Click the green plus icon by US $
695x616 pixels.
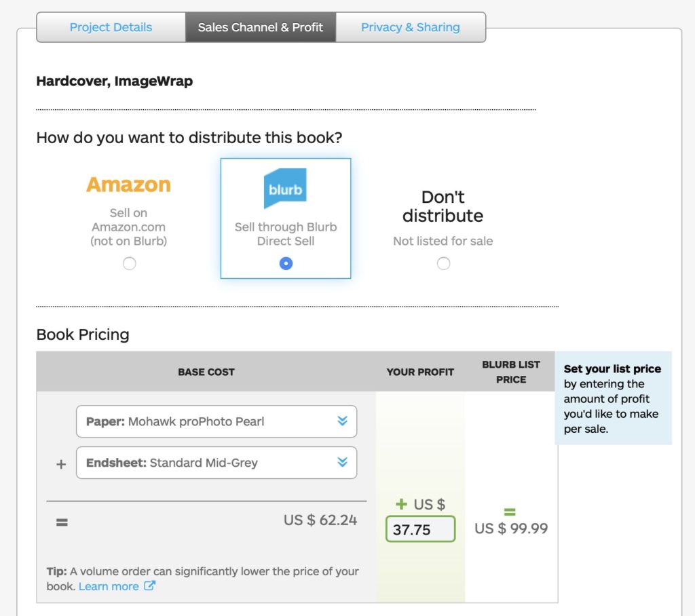coord(401,504)
